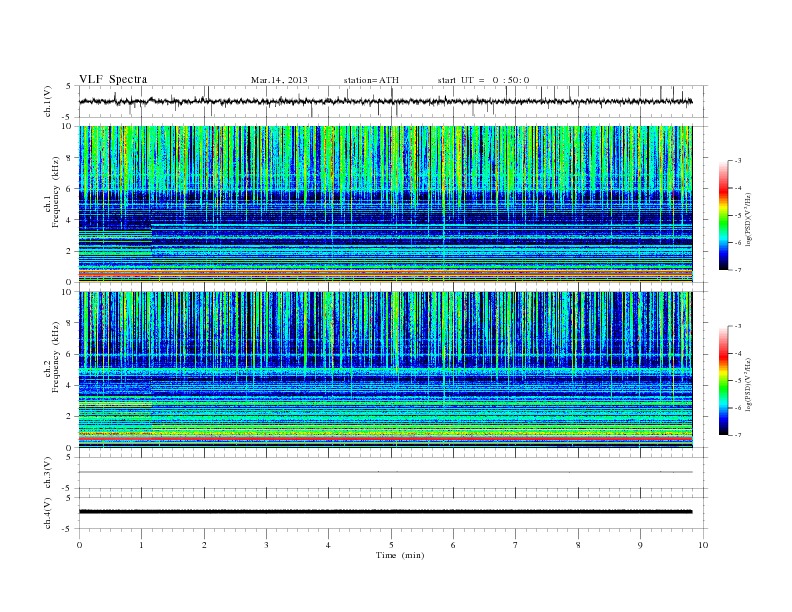The height and width of the screenshot is (612, 792).
Task: Click the "station=ATH" header label
Action: click(371, 80)
